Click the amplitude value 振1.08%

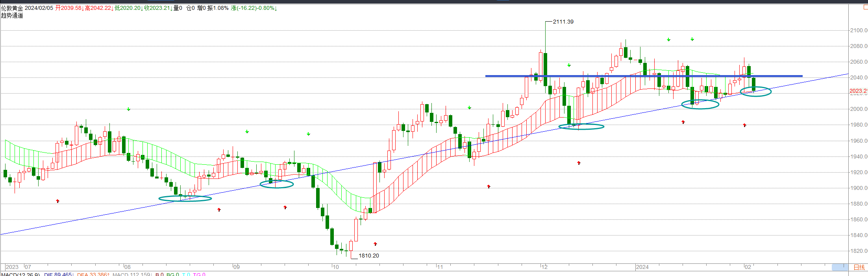[x=218, y=8]
